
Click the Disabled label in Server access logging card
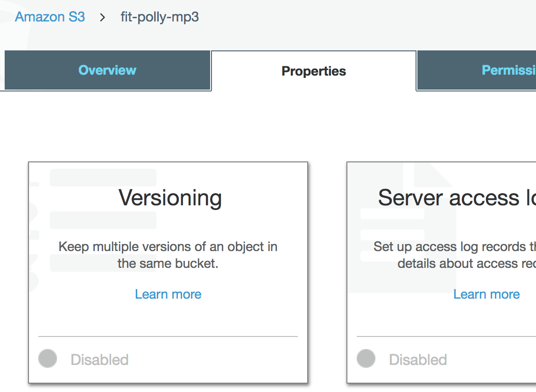point(418,360)
